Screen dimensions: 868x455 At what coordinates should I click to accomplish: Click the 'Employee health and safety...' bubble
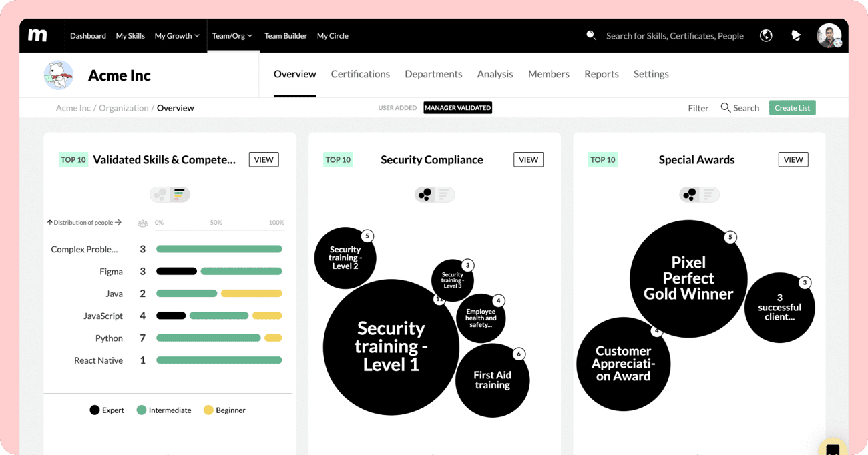click(x=481, y=318)
